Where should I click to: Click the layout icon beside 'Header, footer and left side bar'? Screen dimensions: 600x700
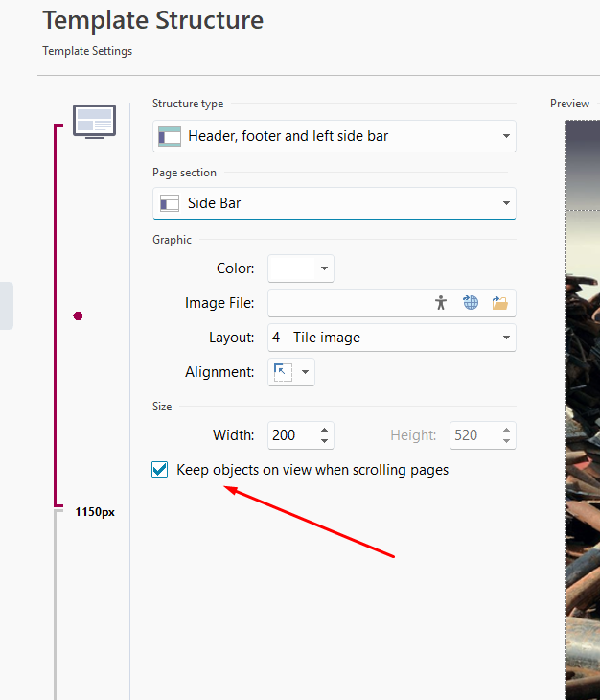pyautogui.click(x=170, y=136)
